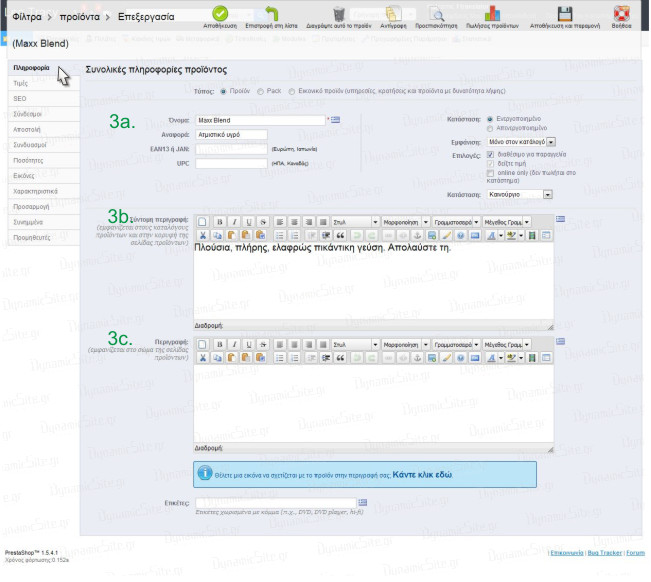Insert anchor in the short description editor
651x582 pixels.
point(417,235)
